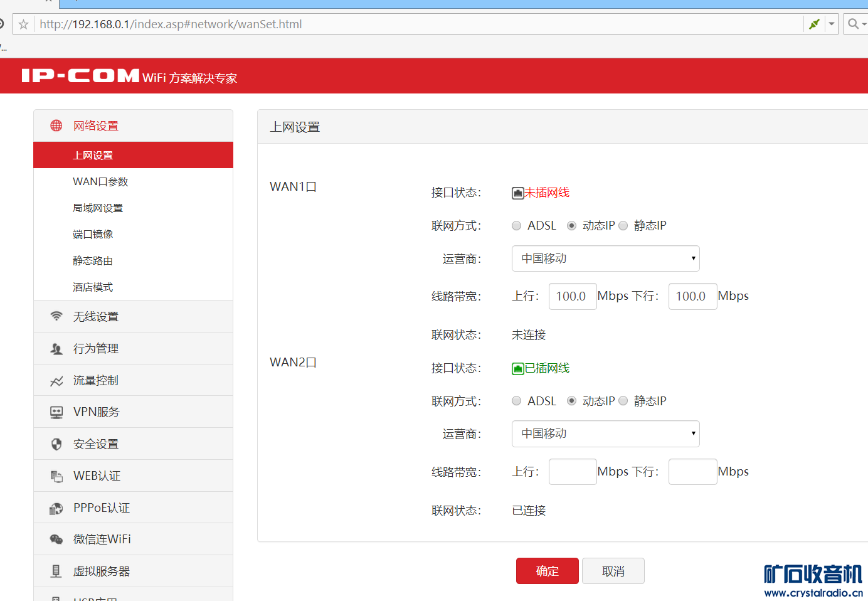Click WAN1 下行 bandwidth field showing 100.0
Image resolution: width=868 pixels, height=601 pixels.
tap(692, 296)
